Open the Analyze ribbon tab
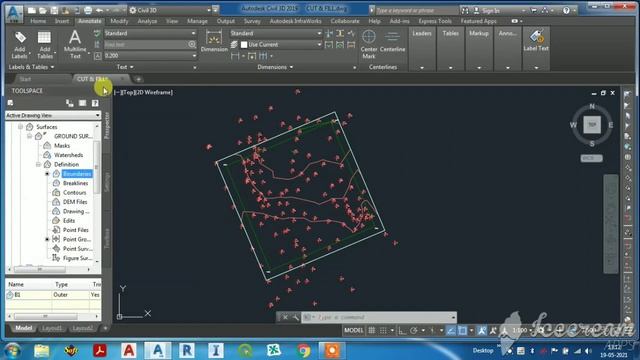The height and width of the screenshot is (360, 640). (x=147, y=21)
